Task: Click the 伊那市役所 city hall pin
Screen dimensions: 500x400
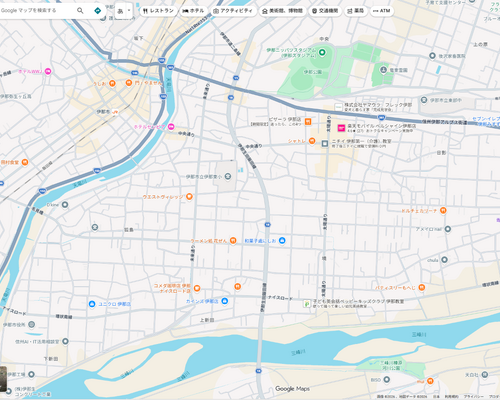Action: (x=31, y=324)
